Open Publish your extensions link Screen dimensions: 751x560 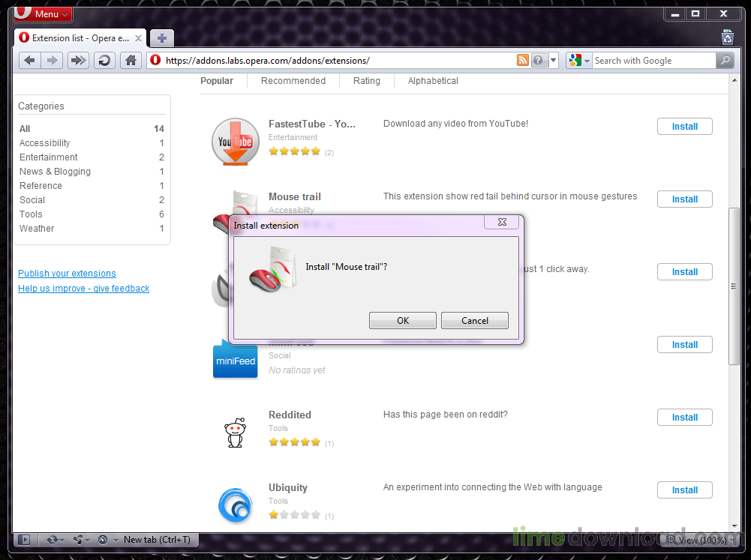(67, 274)
